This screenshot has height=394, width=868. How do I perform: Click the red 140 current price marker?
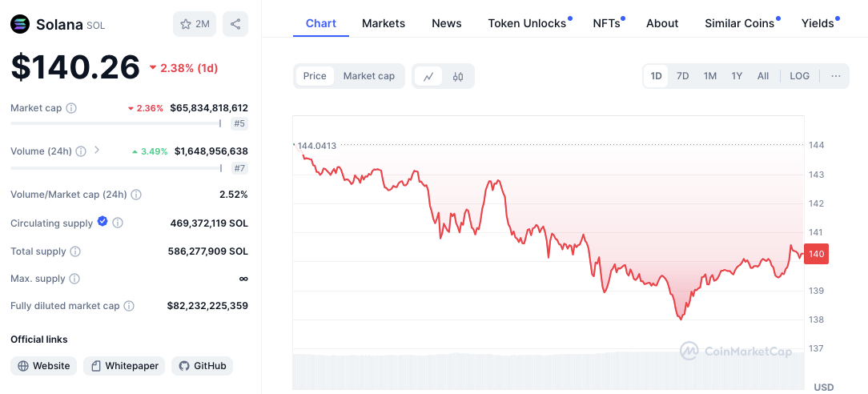point(817,254)
